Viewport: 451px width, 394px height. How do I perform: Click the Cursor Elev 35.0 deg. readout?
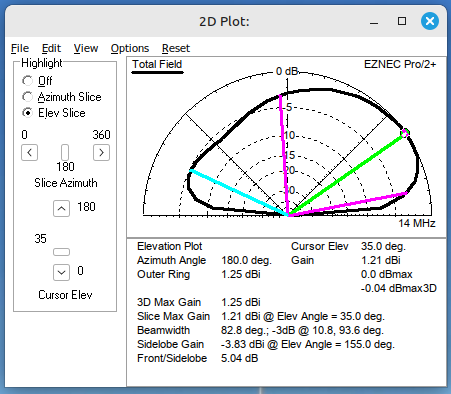point(348,246)
